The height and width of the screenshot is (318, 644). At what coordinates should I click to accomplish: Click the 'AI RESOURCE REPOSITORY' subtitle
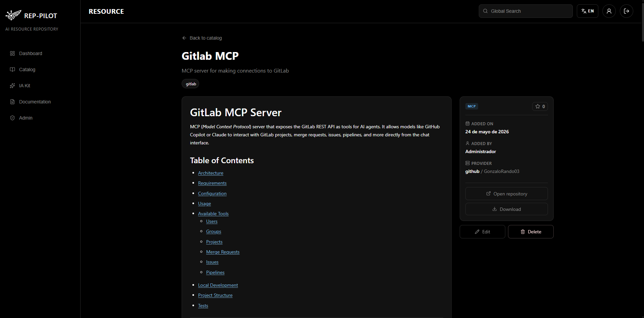pyautogui.click(x=32, y=29)
